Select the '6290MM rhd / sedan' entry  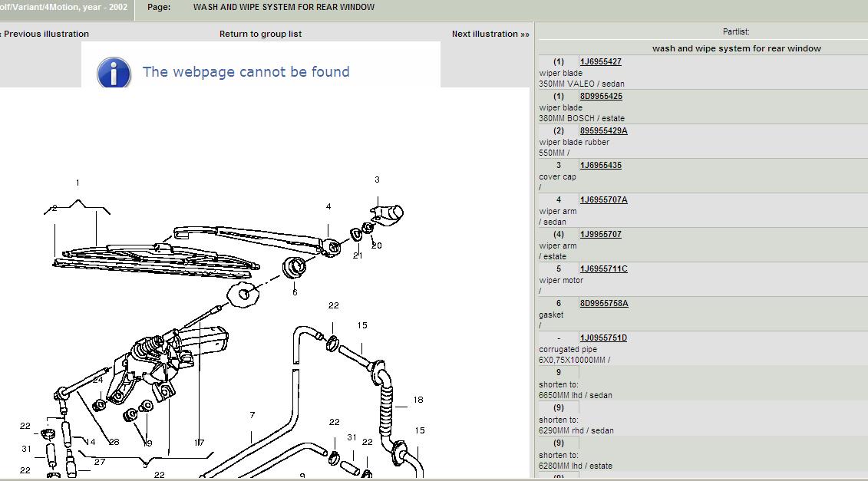576,430
